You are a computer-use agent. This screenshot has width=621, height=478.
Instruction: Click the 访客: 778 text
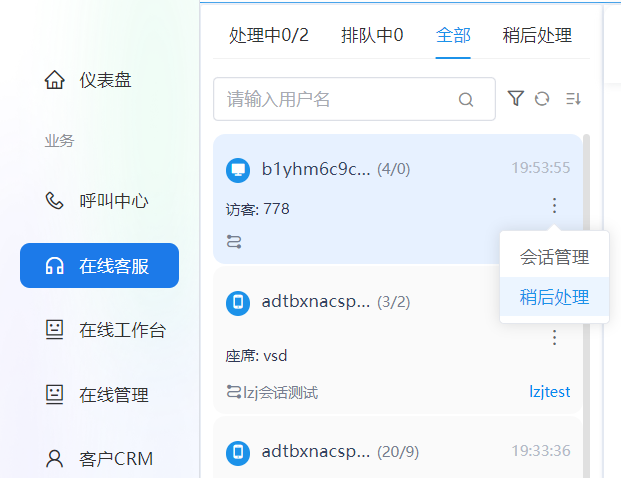point(257,209)
